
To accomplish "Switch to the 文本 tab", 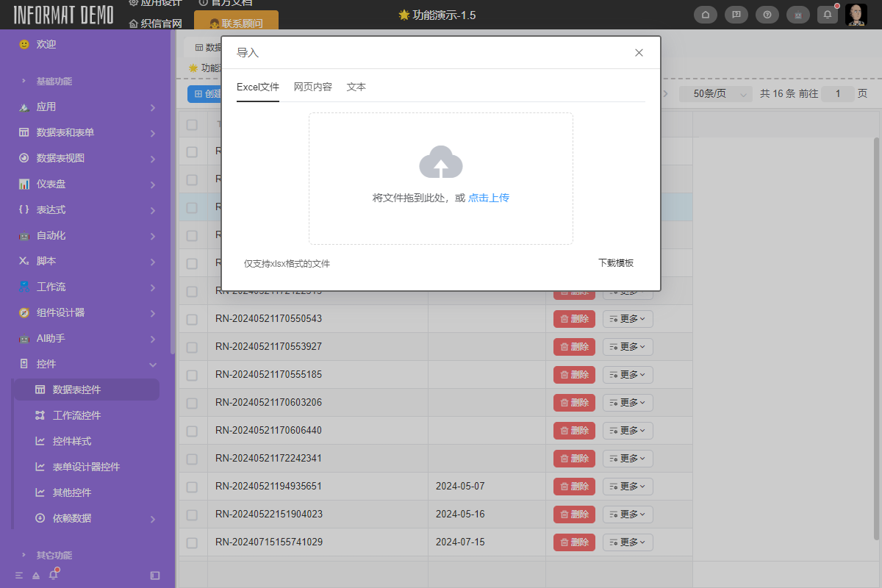I will (x=356, y=86).
